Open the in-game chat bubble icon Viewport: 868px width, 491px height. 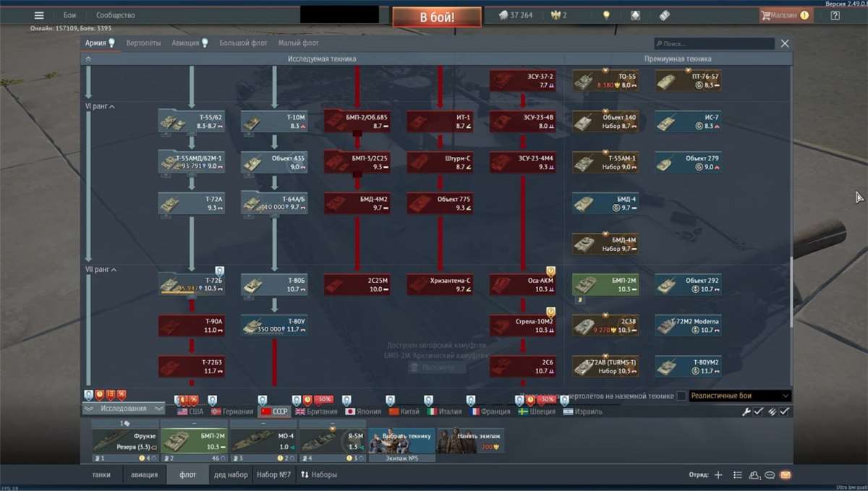pos(769,474)
